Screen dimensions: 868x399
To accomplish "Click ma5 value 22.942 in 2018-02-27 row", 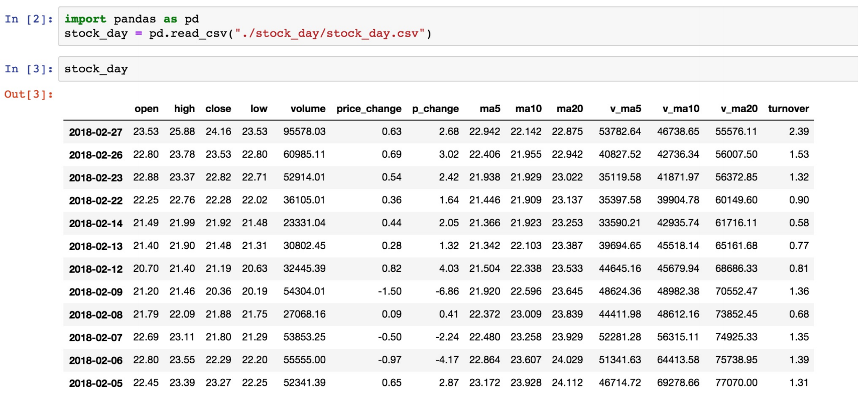I will point(484,132).
